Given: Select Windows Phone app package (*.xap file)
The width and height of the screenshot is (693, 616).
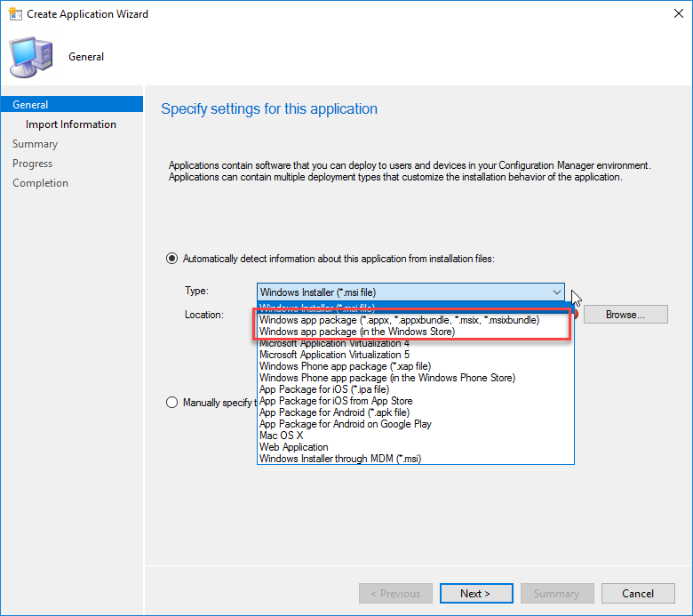Looking at the screenshot, I should 345,366.
